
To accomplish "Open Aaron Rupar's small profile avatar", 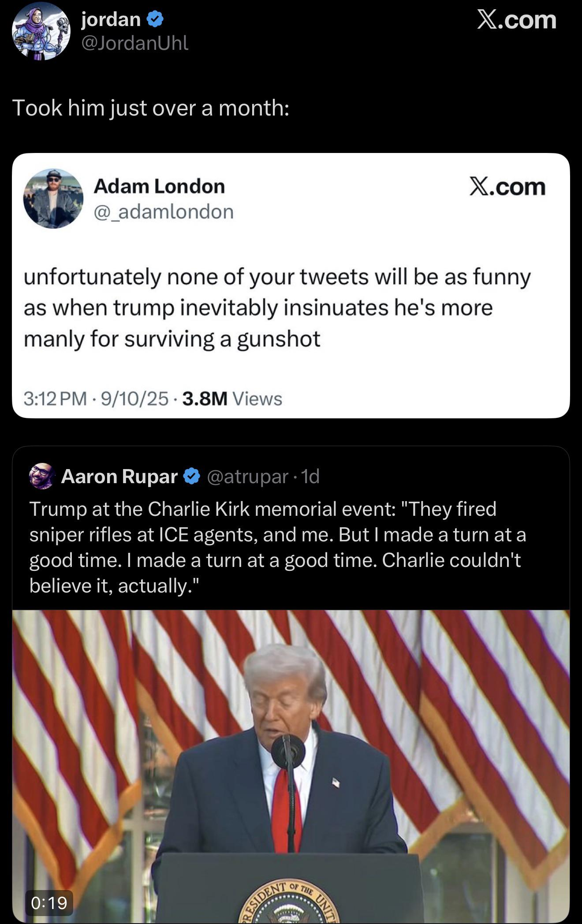I will pos(42,476).
